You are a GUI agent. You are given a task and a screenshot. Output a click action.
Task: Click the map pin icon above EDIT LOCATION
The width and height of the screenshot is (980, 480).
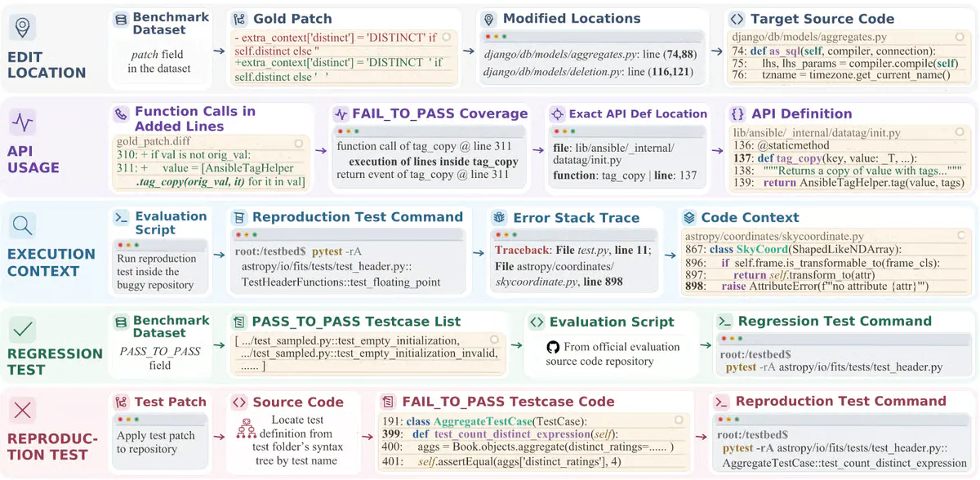coord(21,28)
